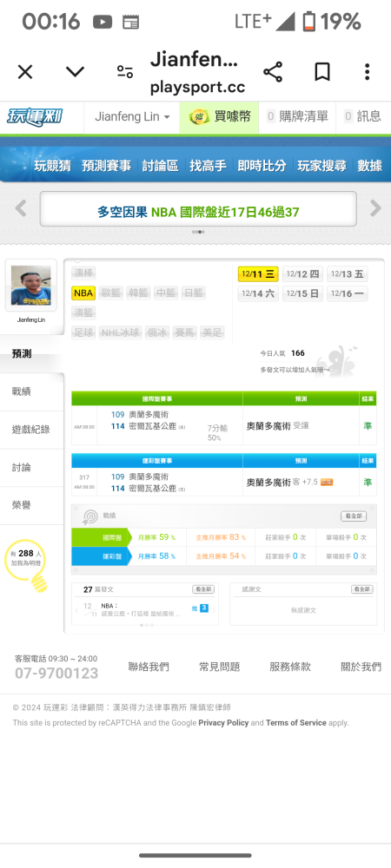Tap the target icon beside 戰績
This screenshot has height=868, width=391.
(89, 516)
